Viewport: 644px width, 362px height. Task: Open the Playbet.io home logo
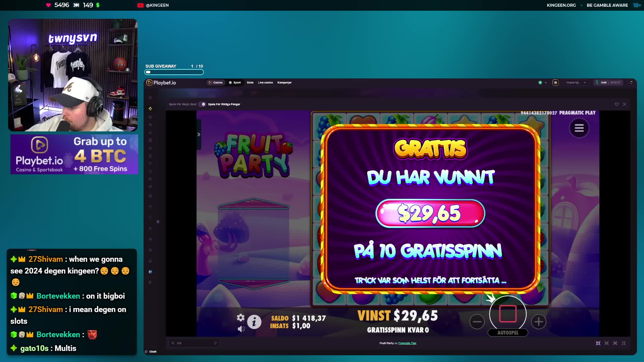pyautogui.click(x=161, y=82)
